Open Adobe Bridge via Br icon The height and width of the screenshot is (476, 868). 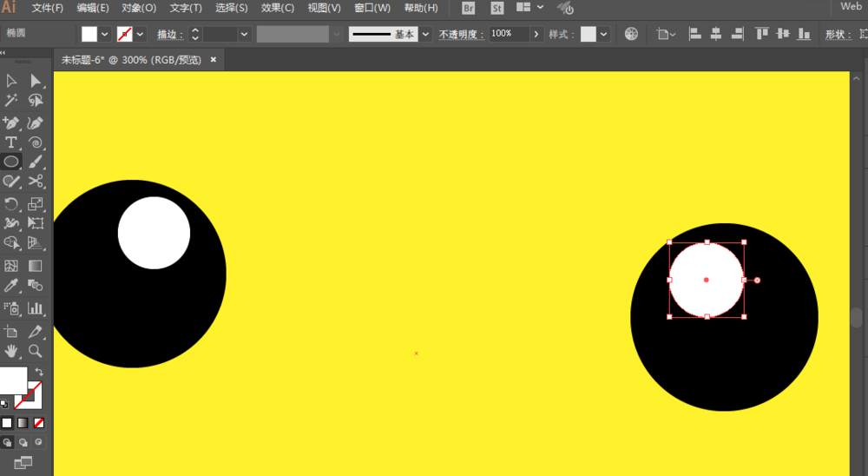469,9
